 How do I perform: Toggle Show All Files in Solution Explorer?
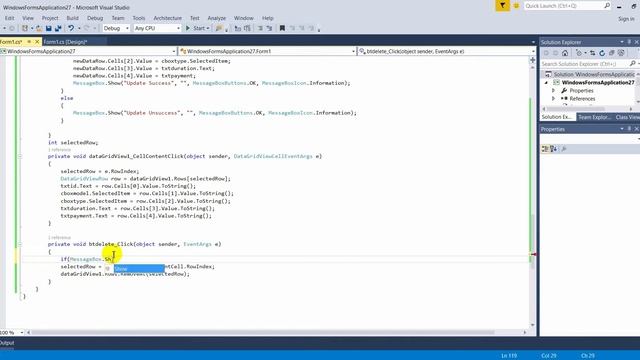[x=621, y=53]
